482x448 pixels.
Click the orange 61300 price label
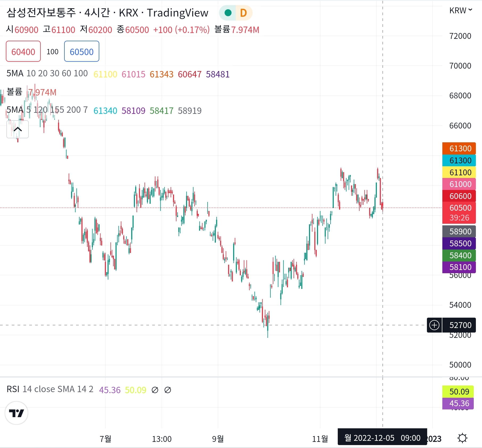(x=459, y=148)
